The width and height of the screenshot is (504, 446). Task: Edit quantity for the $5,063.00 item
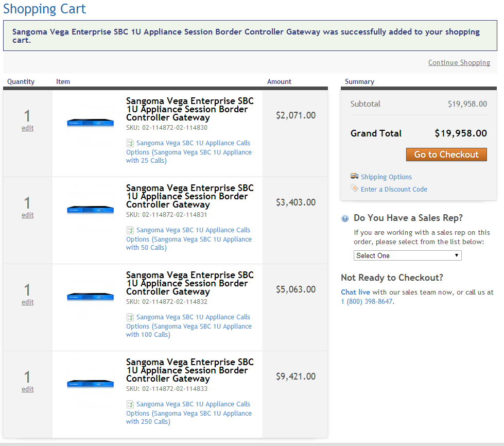[28, 302]
